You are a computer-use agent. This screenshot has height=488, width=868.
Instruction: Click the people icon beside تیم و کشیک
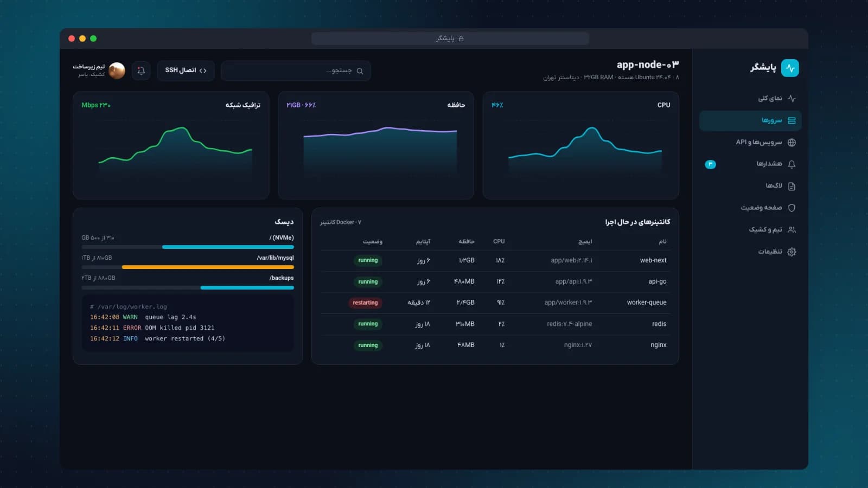[792, 230]
